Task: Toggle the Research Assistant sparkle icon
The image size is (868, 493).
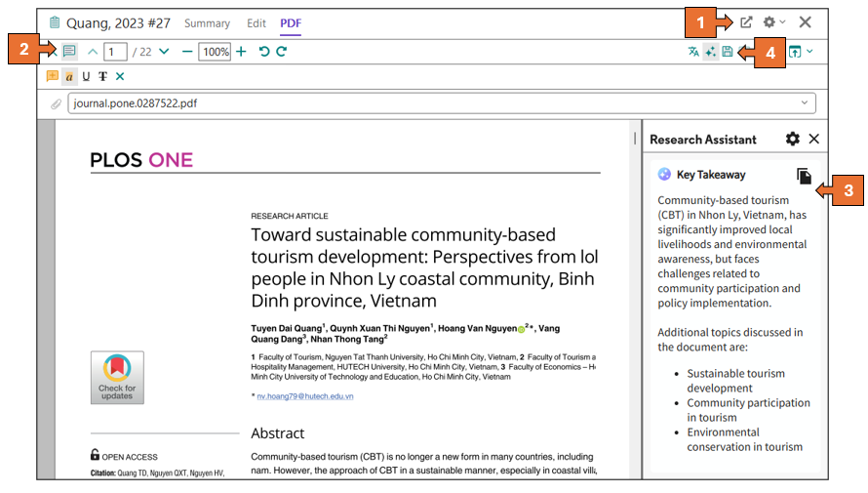Action: point(710,52)
